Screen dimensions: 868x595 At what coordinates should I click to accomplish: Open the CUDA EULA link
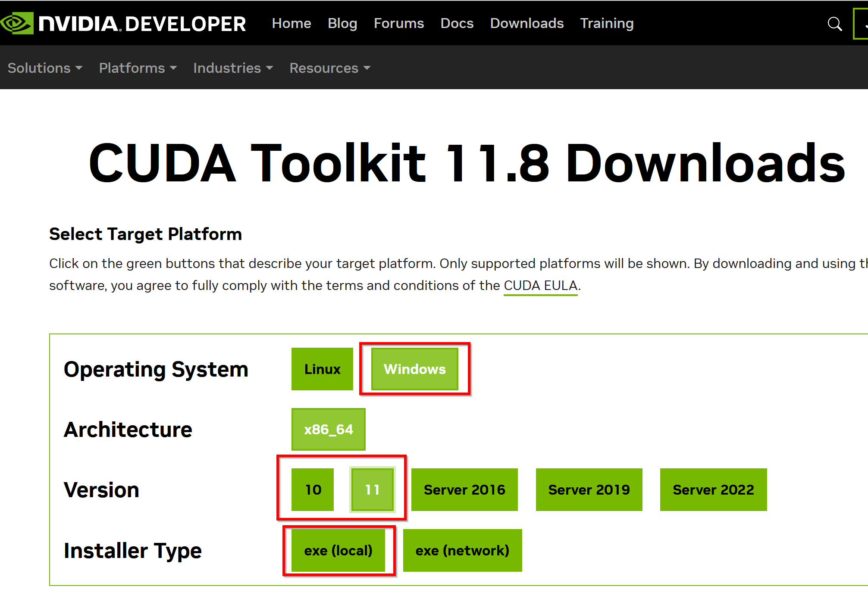[540, 285]
